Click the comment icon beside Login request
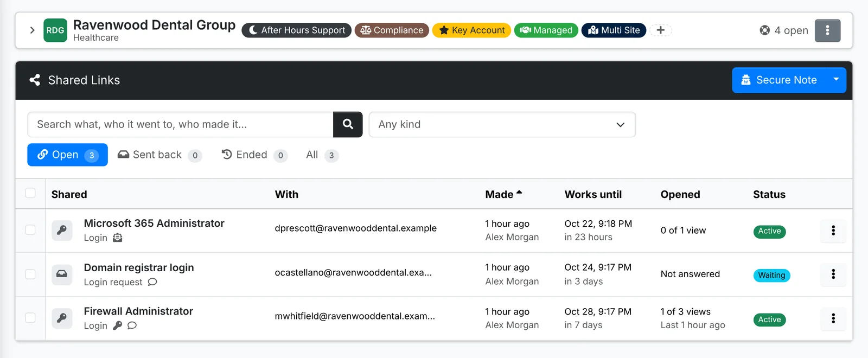Screen dimensions: 868x358 152,282
